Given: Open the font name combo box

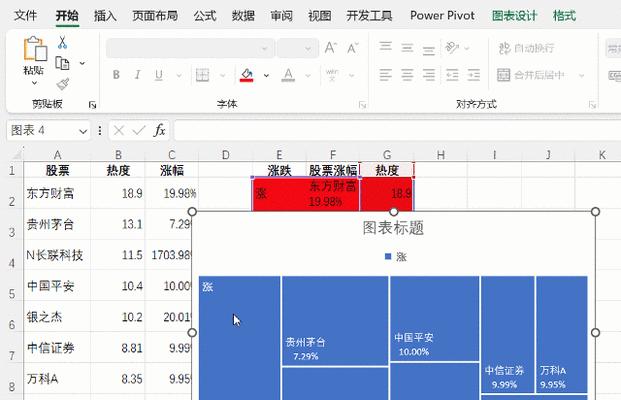Looking at the screenshot, I should 190,49.
